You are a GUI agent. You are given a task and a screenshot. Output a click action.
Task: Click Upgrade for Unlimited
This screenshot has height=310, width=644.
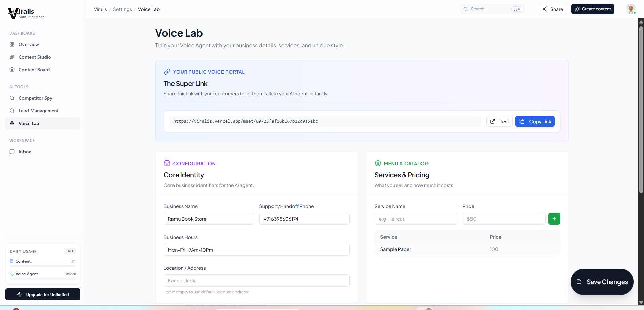(43, 294)
